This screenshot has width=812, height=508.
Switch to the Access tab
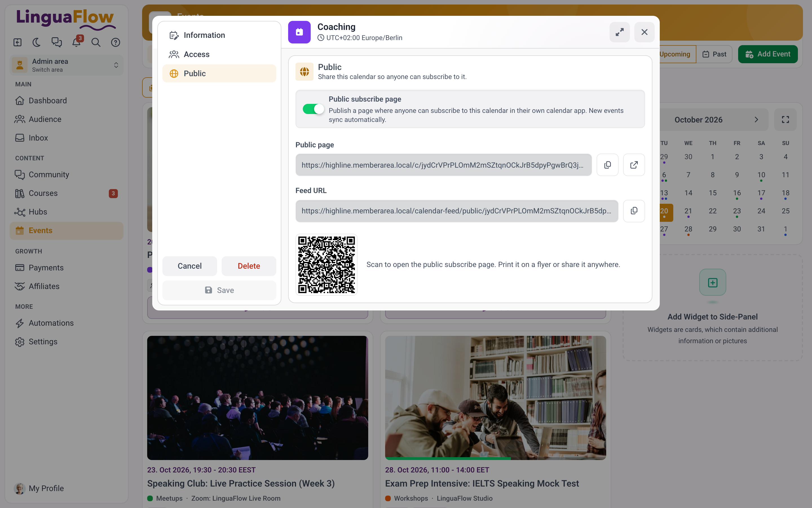[219, 54]
